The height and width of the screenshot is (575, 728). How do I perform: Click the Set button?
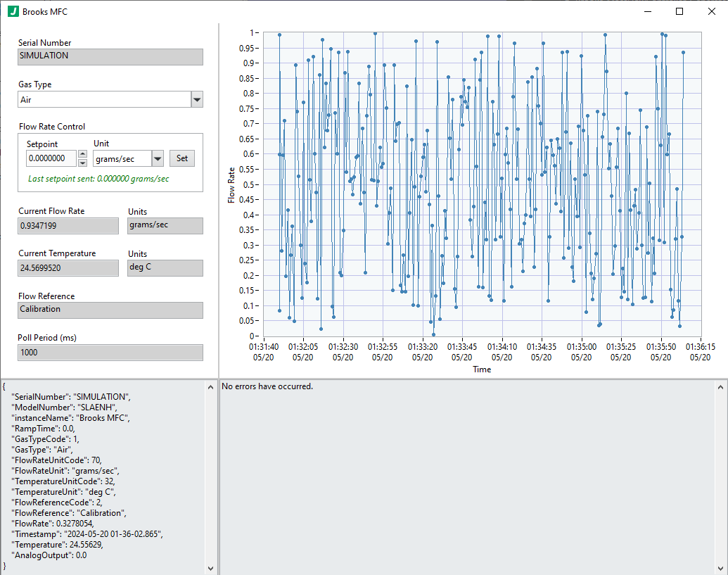(x=182, y=158)
